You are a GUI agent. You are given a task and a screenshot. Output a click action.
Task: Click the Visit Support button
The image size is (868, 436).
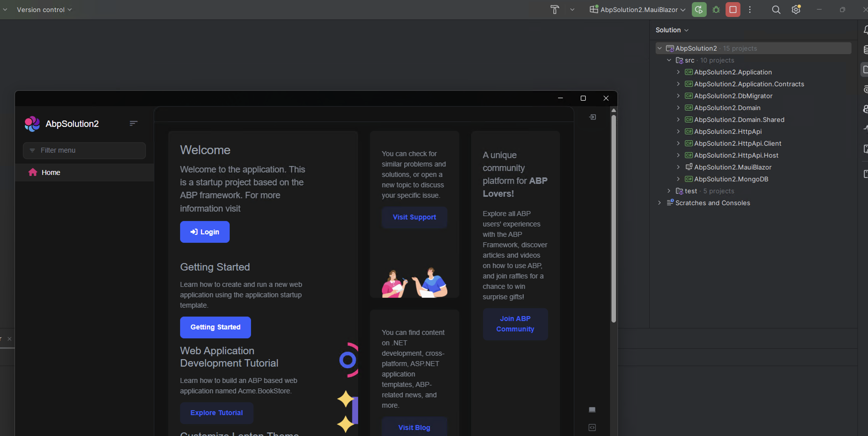(414, 217)
